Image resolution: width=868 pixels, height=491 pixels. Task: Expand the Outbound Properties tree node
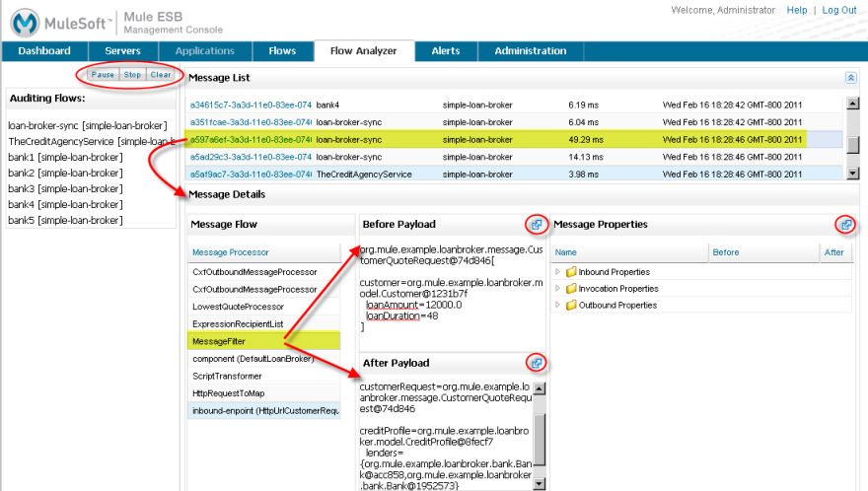[x=557, y=305]
